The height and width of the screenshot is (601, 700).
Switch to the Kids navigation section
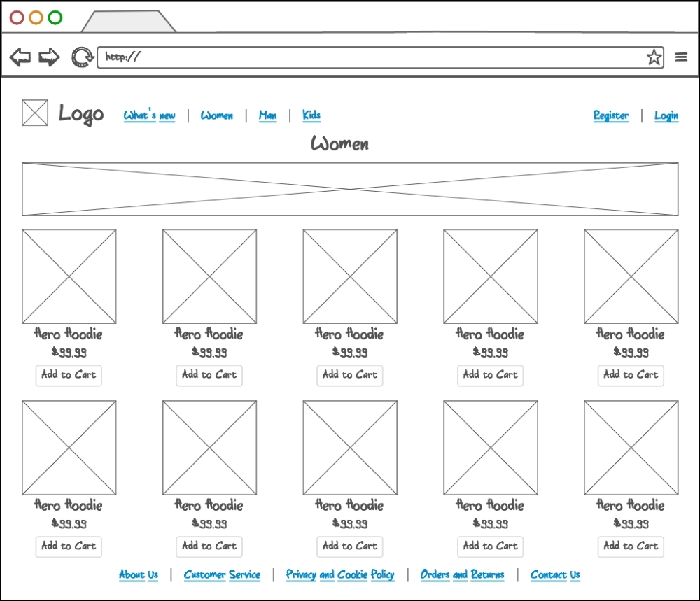(x=311, y=115)
